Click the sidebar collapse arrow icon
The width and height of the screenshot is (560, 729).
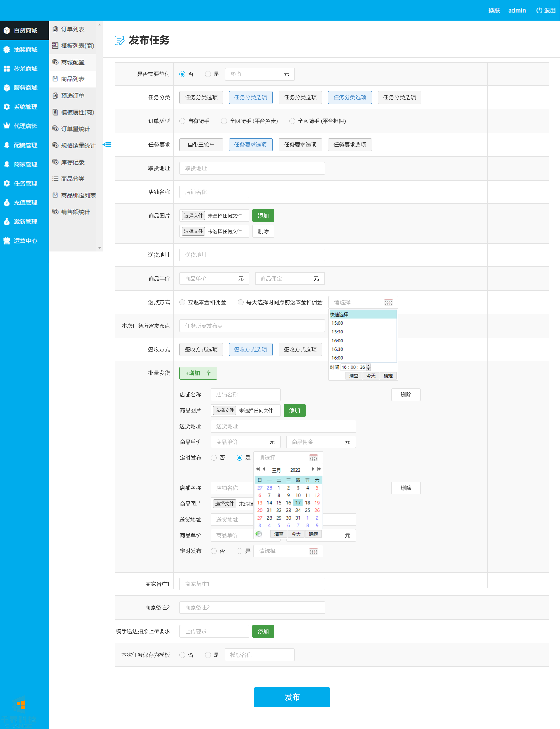(x=107, y=144)
